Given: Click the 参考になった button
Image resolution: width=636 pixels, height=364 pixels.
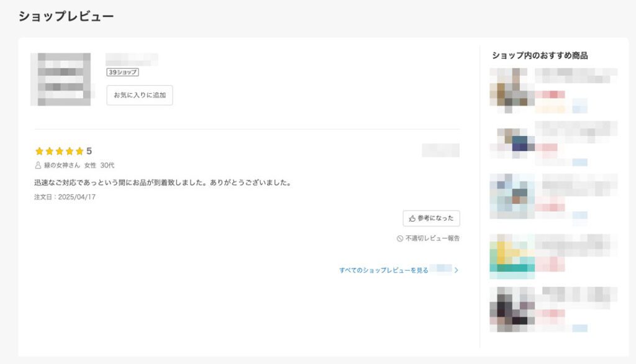Looking at the screenshot, I should (431, 218).
